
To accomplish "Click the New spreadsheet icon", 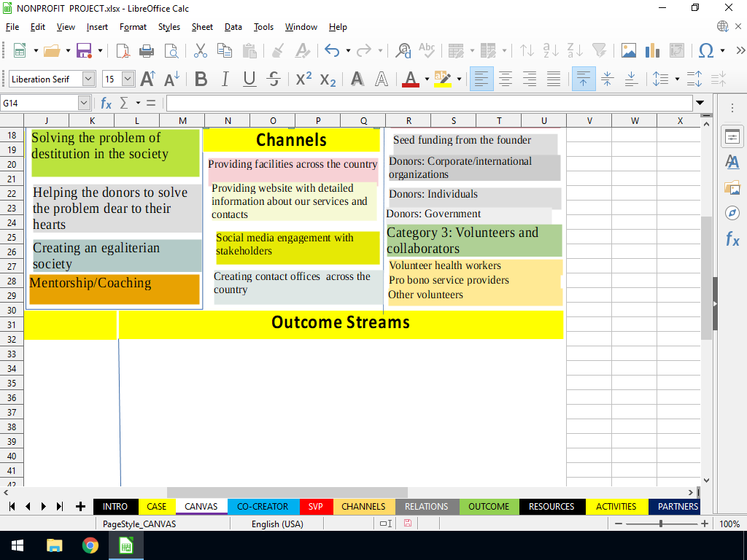I will [20, 50].
